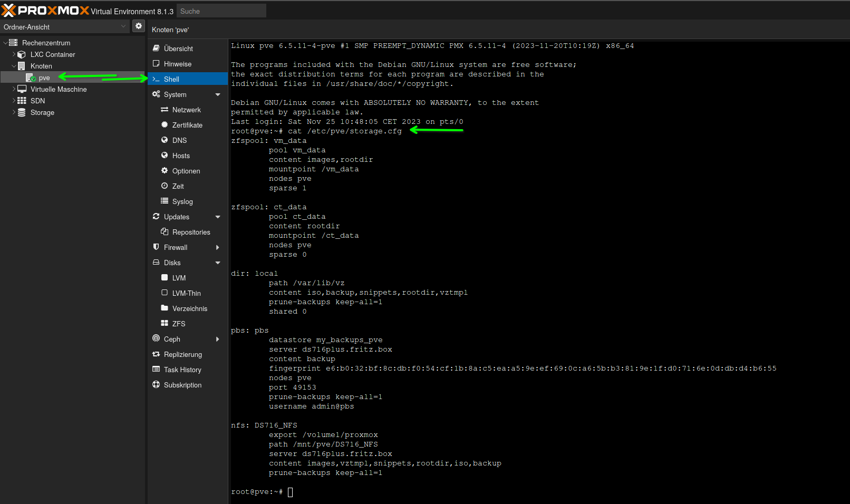Open the LVM-Thin disks entry

(x=188, y=293)
